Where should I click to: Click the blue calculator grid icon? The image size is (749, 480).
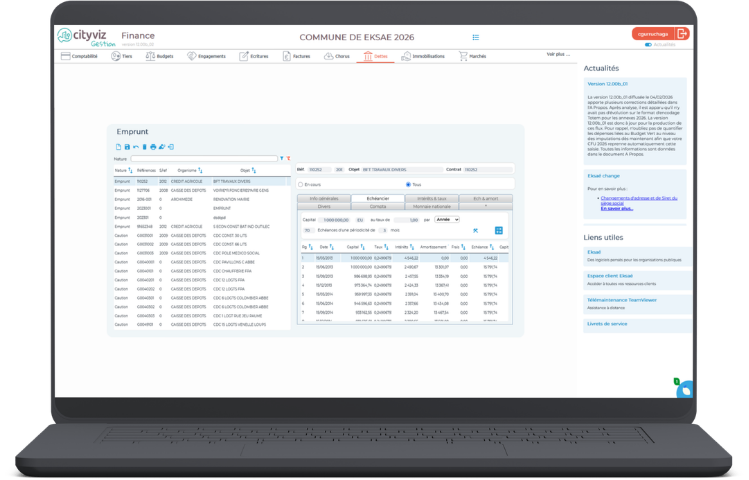pos(498,231)
